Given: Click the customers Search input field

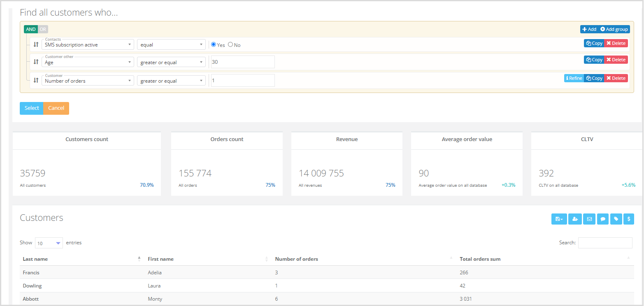Looking at the screenshot, I should pos(605,243).
